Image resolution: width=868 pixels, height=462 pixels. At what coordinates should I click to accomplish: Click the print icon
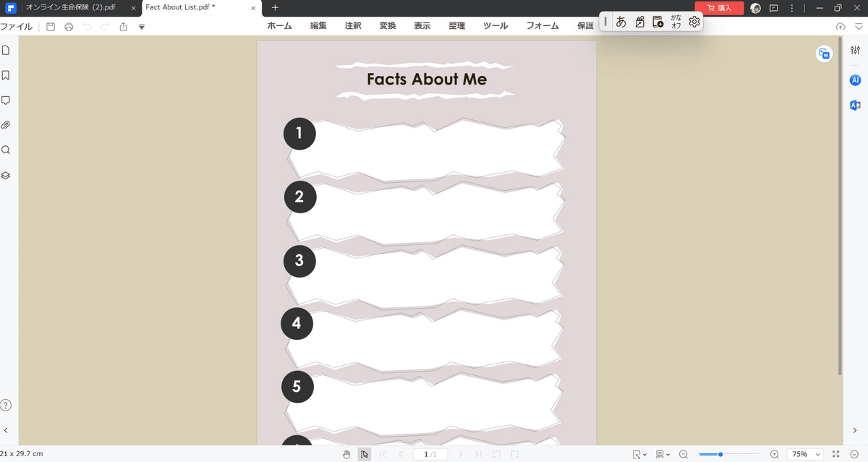click(69, 26)
